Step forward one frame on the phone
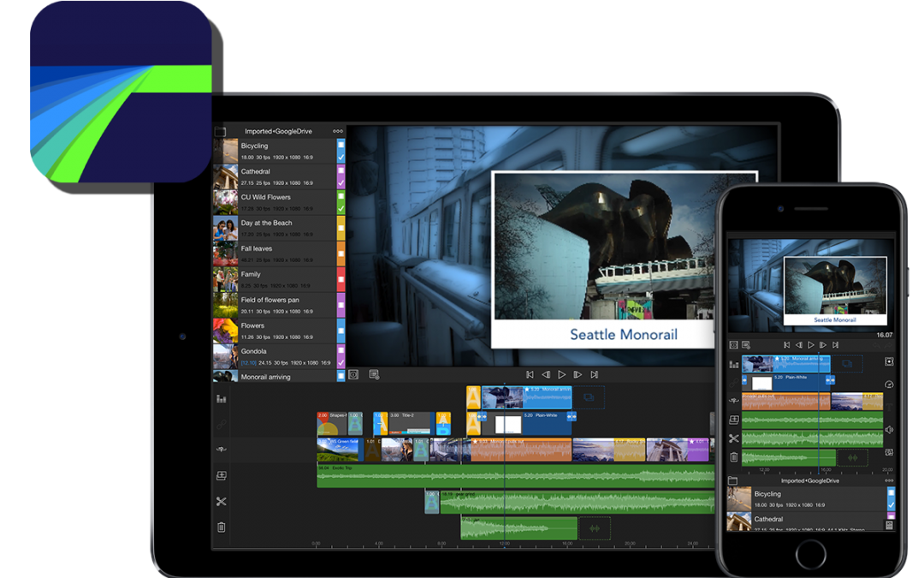 [x=823, y=345]
